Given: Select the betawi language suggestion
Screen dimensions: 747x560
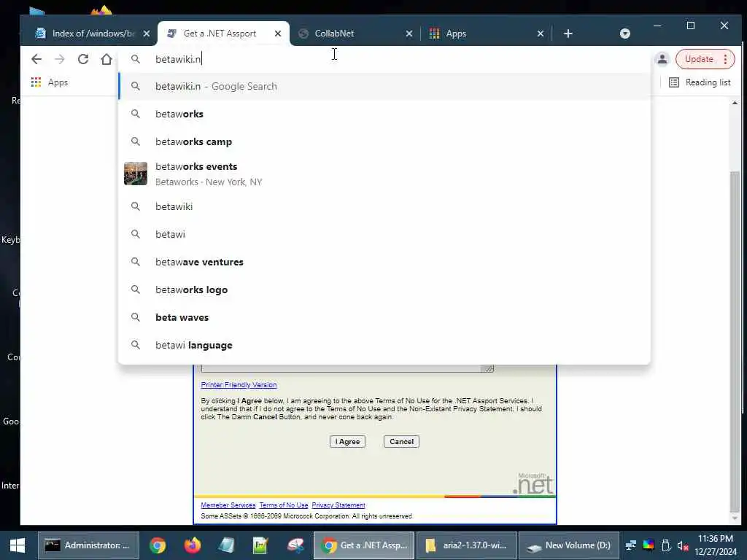Looking at the screenshot, I should click(x=384, y=345).
